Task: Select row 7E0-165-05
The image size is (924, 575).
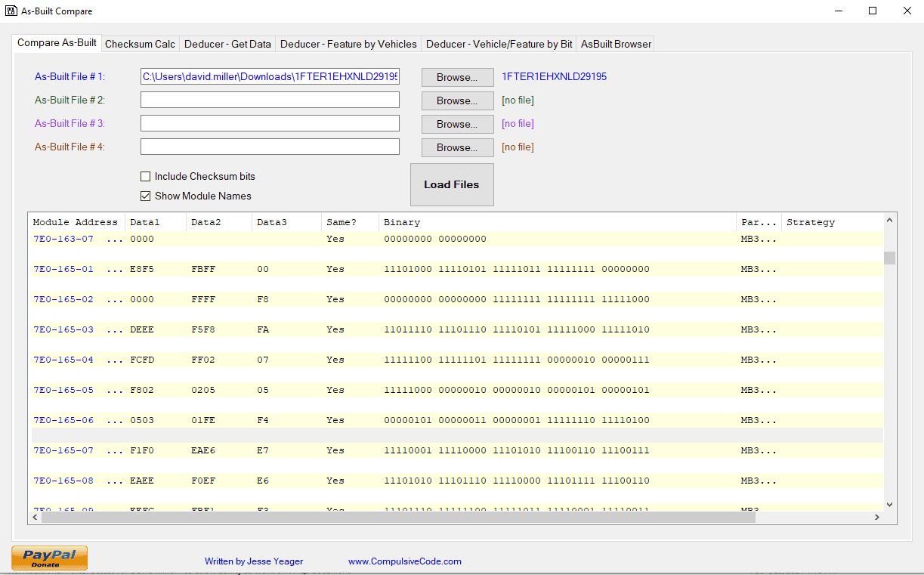Action: coord(456,390)
